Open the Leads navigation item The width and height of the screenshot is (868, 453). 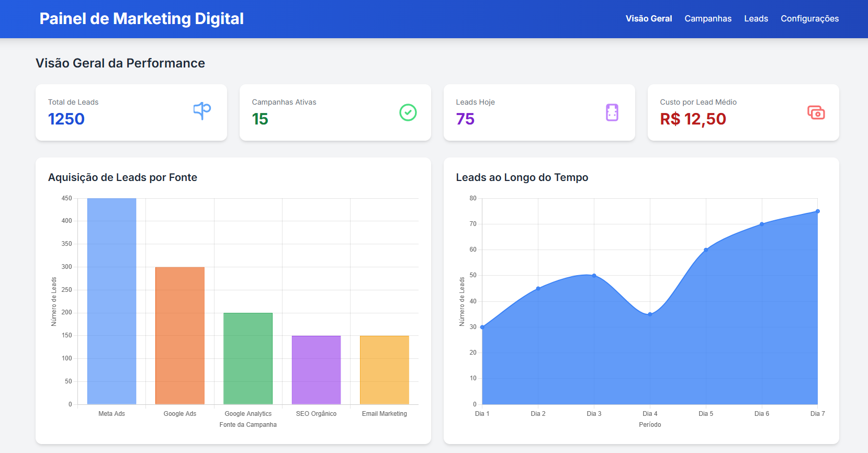click(x=756, y=18)
